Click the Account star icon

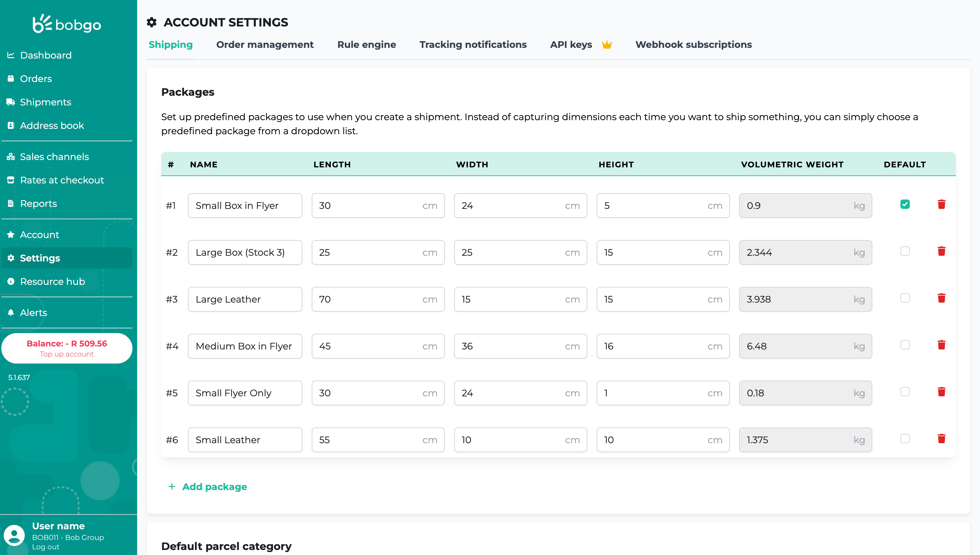[11, 235]
